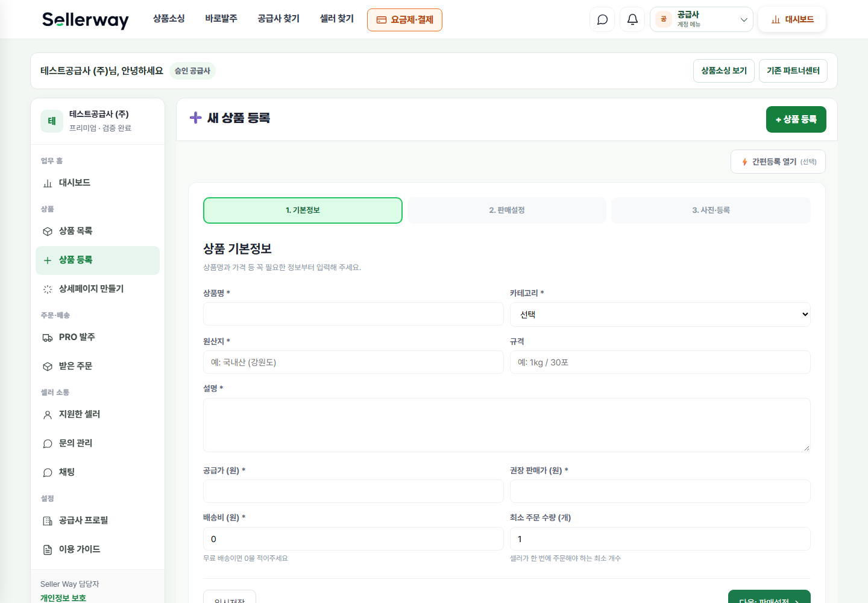
Task: Click the 상품명 input field
Action: [353, 314]
